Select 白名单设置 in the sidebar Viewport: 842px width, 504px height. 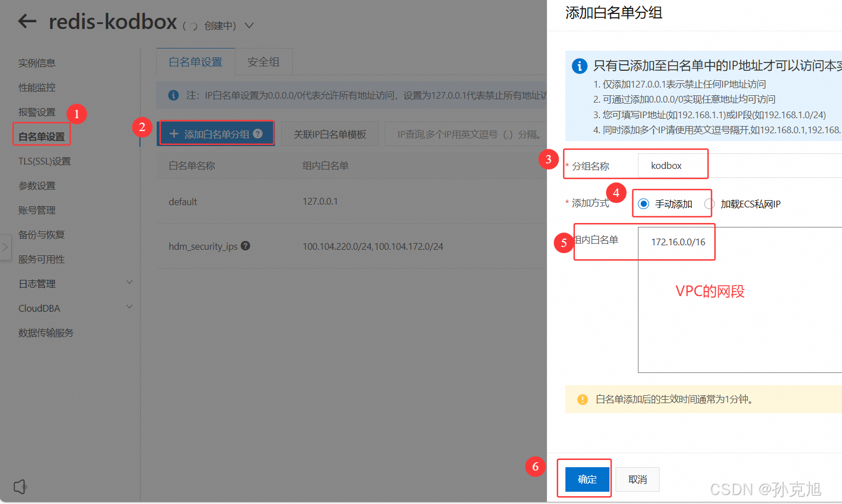pyautogui.click(x=41, y=137)
